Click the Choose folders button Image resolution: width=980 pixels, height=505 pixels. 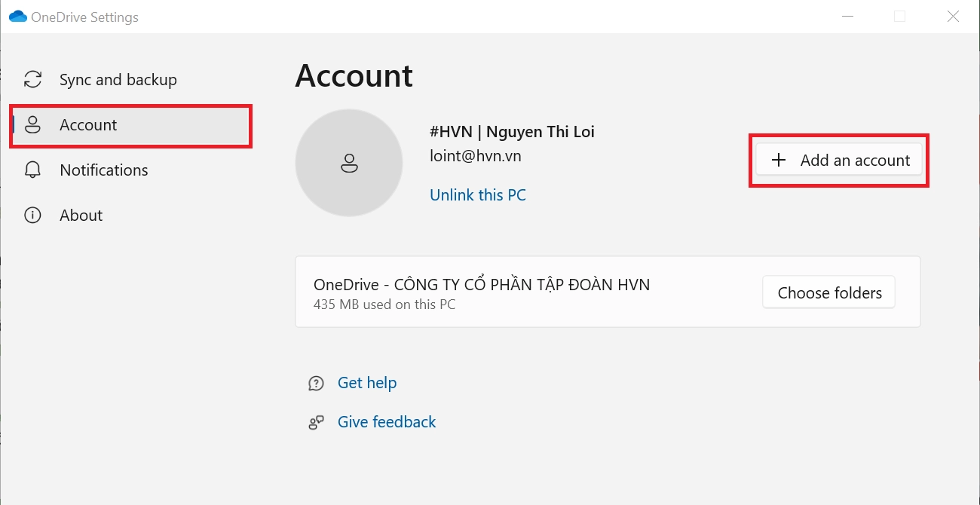coord(829,292)
